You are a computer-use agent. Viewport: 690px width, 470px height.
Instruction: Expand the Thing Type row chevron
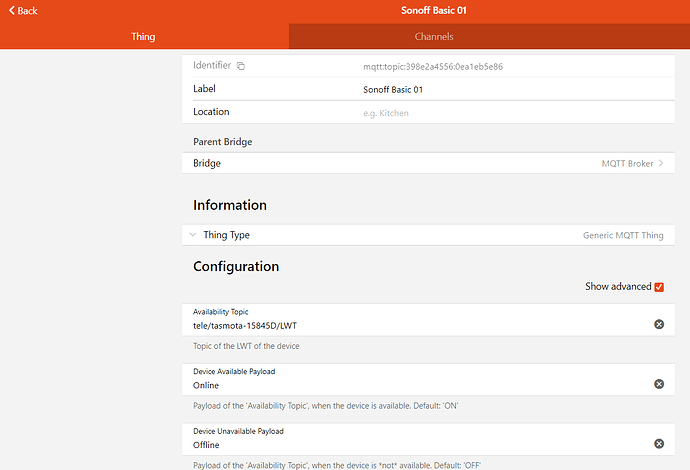click(x=193, y=235)
